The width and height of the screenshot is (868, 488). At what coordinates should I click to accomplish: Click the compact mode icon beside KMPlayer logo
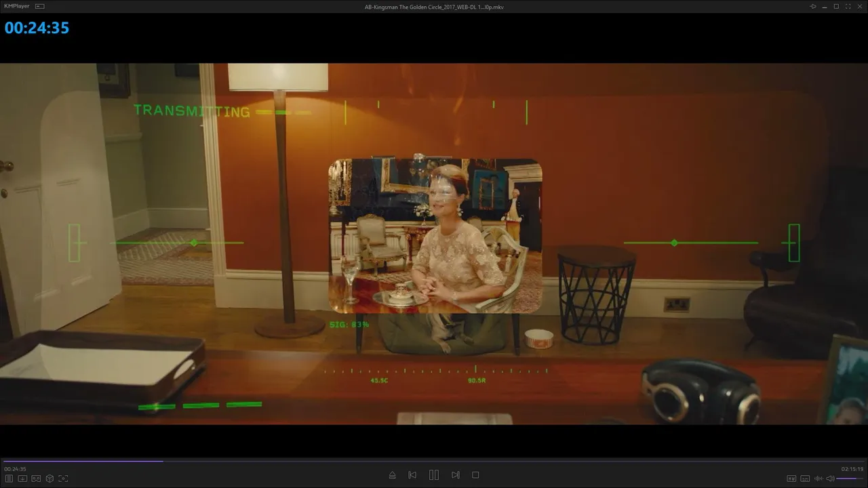pyautogui.click(x=39, y=6)
